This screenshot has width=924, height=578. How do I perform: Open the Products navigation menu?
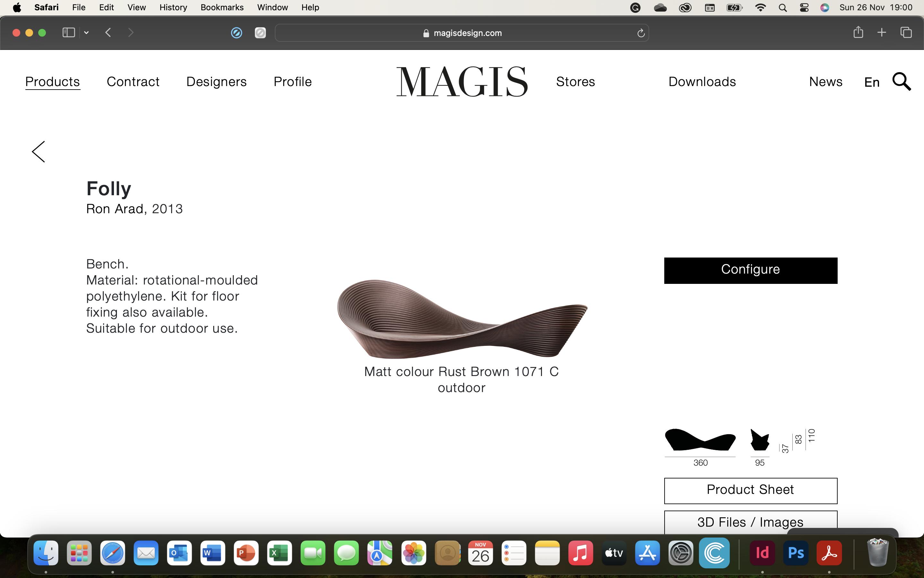[x=52, y=82]
